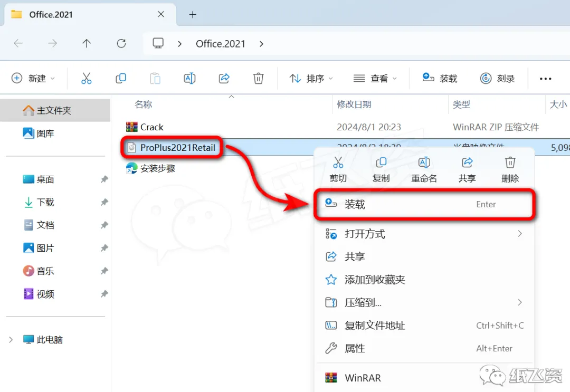Click the Delete trash icon in toolbar

click(258, 78)
